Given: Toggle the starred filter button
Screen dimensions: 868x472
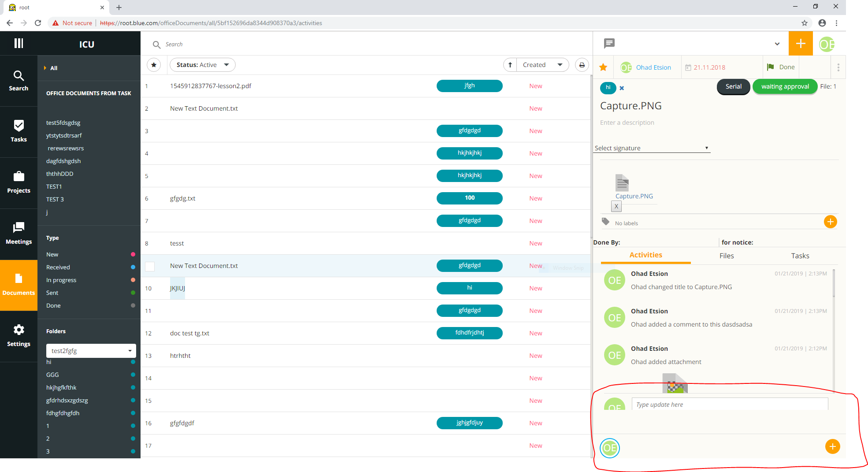Looking at the screenshot, I should [x=154, y=65].
